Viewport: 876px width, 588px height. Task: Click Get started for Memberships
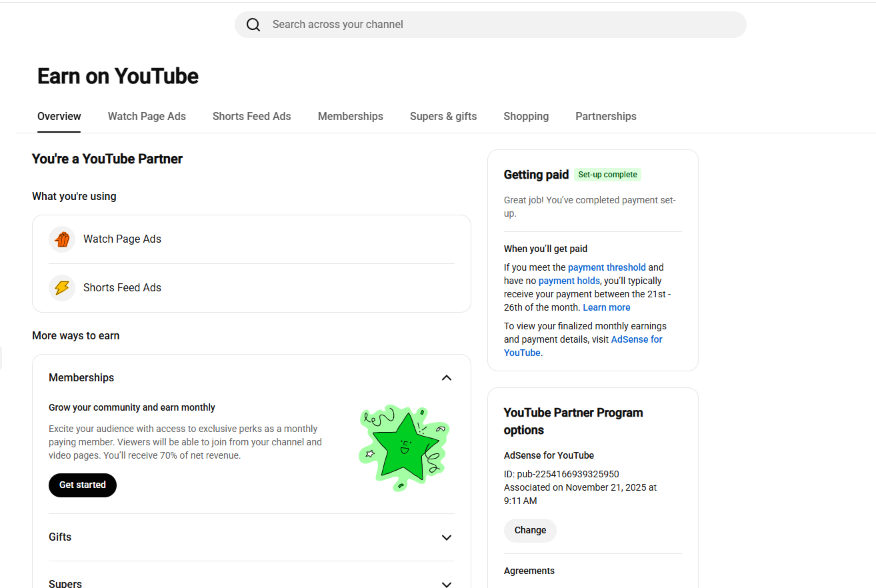coord(83,485)
